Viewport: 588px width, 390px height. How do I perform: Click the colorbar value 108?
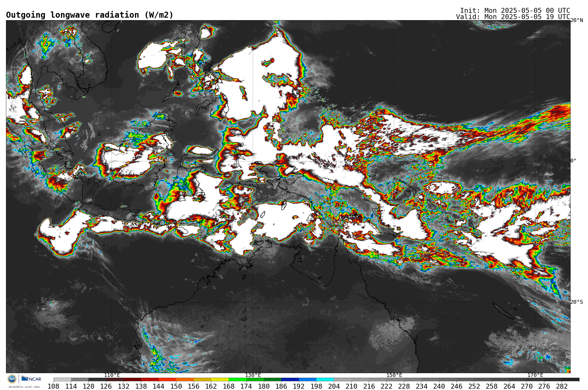tap(54, 386)
